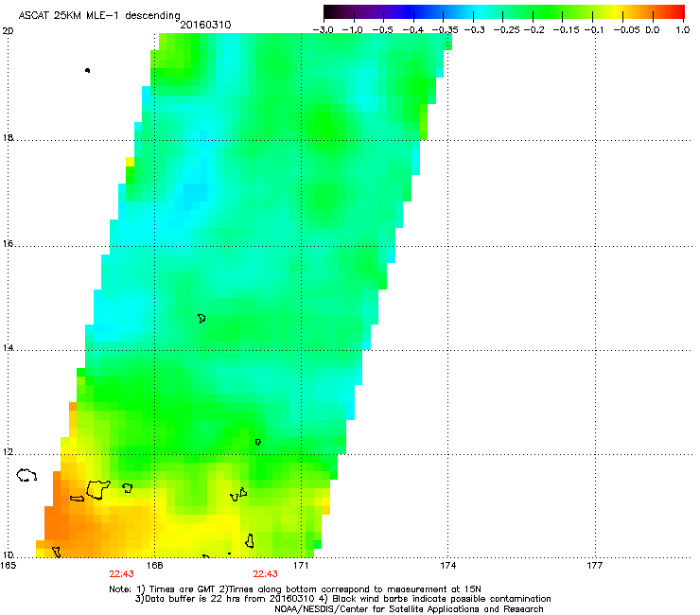This screenshot has width=700, height=615.
Task: Click the latitude axis label "12"
Action: coord(8,452)
